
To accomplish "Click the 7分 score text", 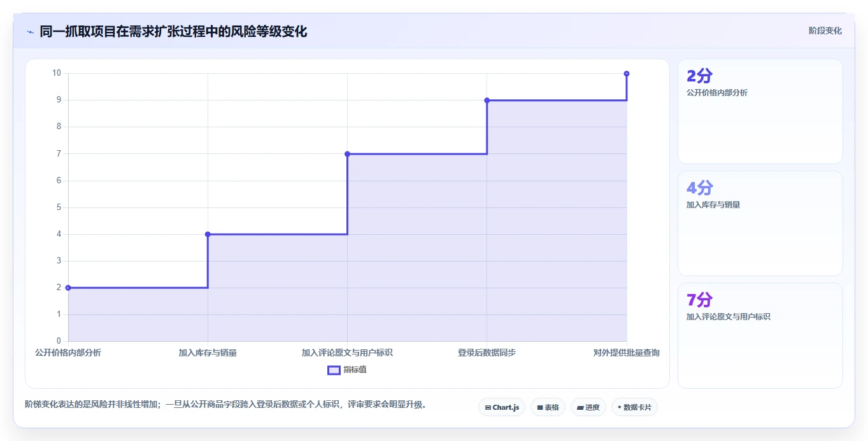I will [x=700, y=300].
